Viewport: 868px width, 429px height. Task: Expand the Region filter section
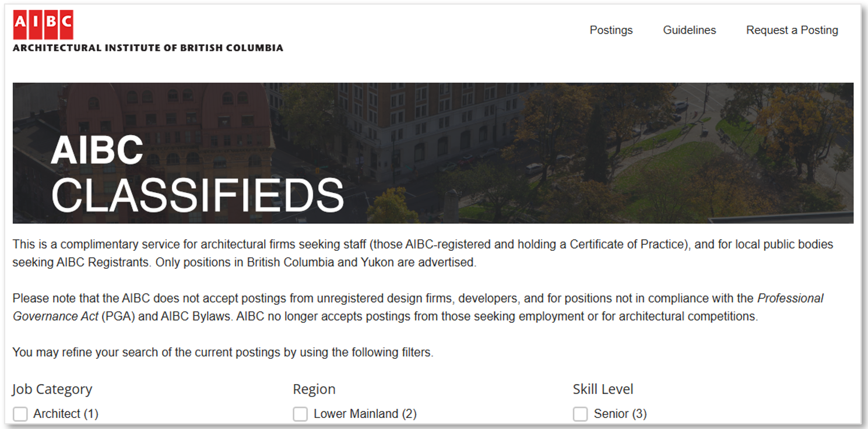[x=314, y=389]
